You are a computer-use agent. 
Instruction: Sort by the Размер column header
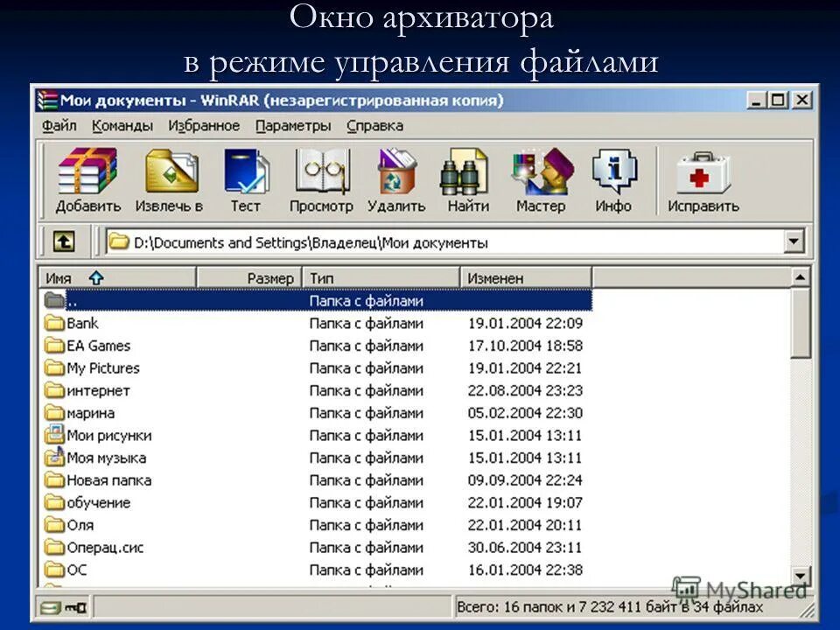tap(249, 278)
